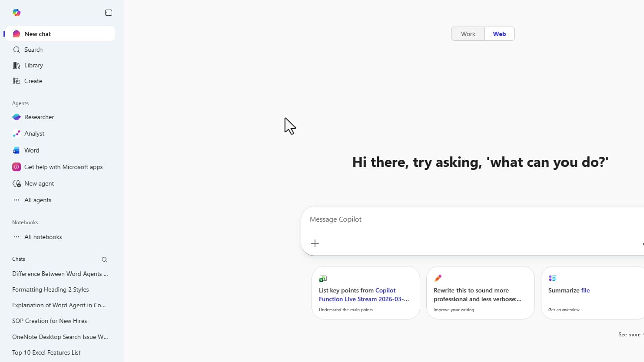This screenshot has height=362, width=644.
Task: Open the Word agent
Action: click(x=32, y=150)
